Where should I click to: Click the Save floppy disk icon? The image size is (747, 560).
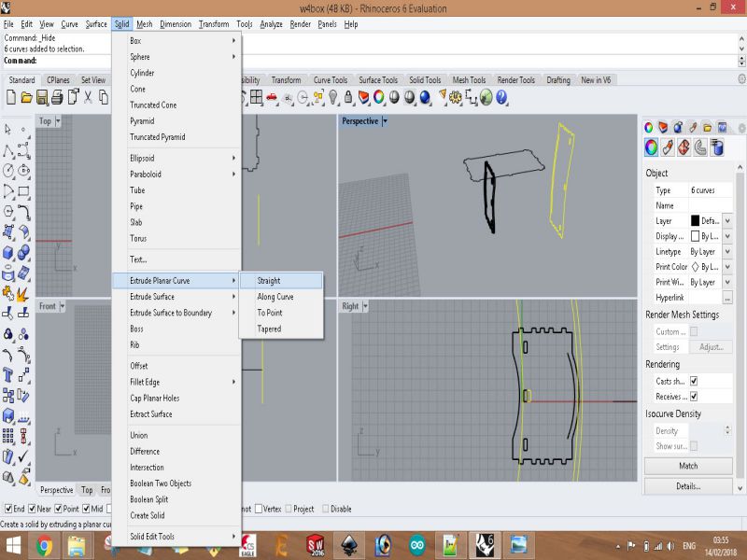(x=42, y=97)
